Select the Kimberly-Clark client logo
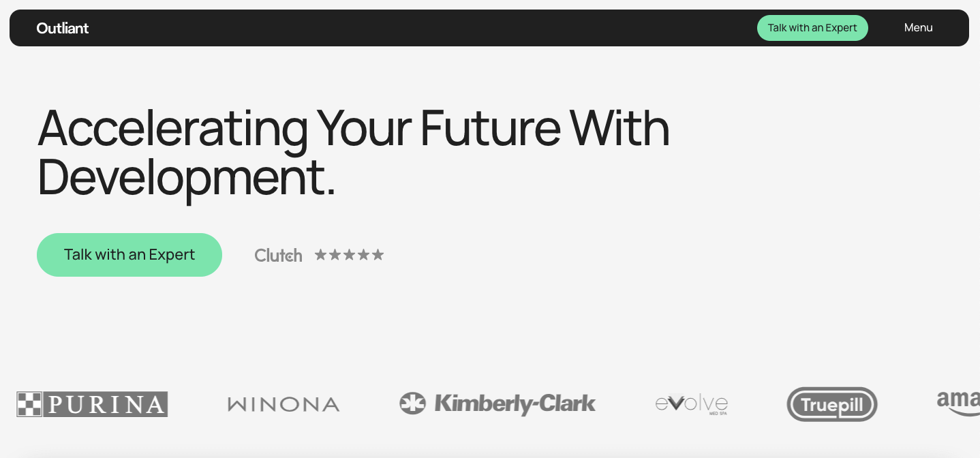This screenshot has width=980, height=458. (497, 403)
